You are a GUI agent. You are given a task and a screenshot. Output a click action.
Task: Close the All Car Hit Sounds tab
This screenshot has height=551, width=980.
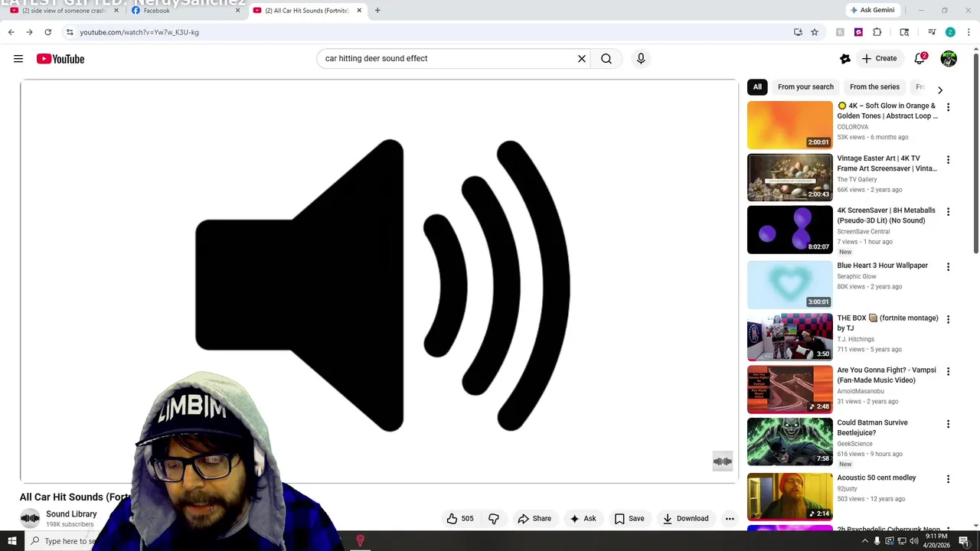click(359, 10)
